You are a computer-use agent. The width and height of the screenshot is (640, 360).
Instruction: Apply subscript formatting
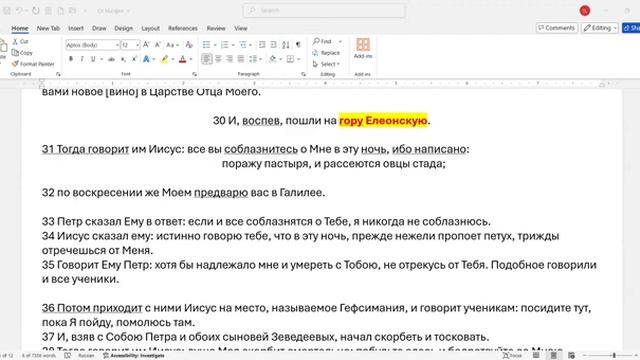(x=123, y=59)
